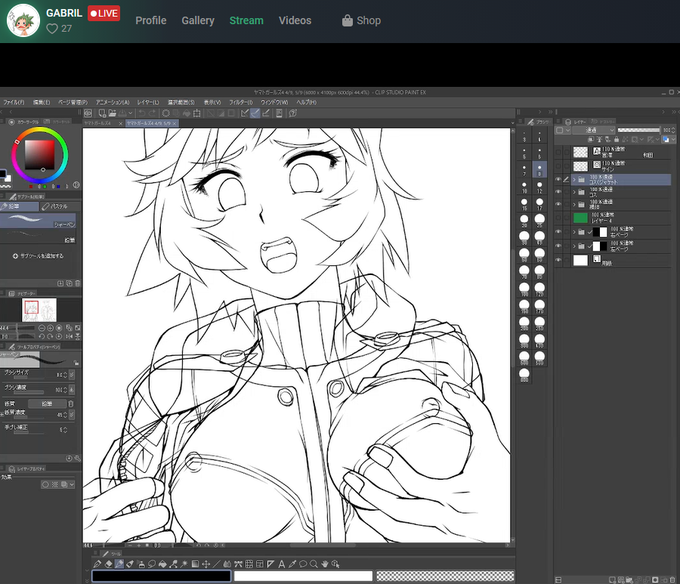Open the アニメーション(A) menu
This screenshot has height=584, width=680.
(x=112, y=102)
